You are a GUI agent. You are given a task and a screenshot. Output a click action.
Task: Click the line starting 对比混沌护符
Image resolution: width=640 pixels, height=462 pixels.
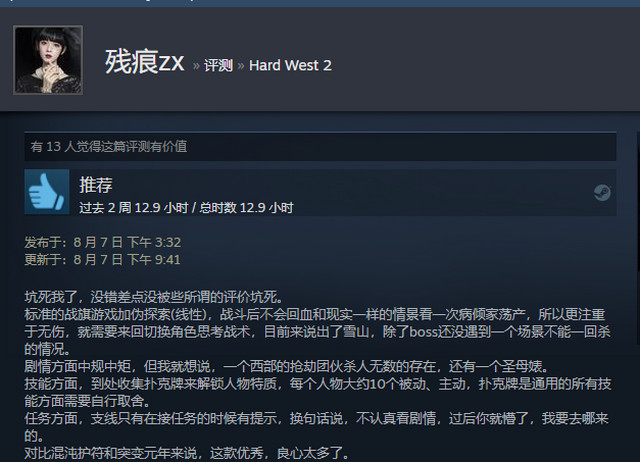[187, 453]
